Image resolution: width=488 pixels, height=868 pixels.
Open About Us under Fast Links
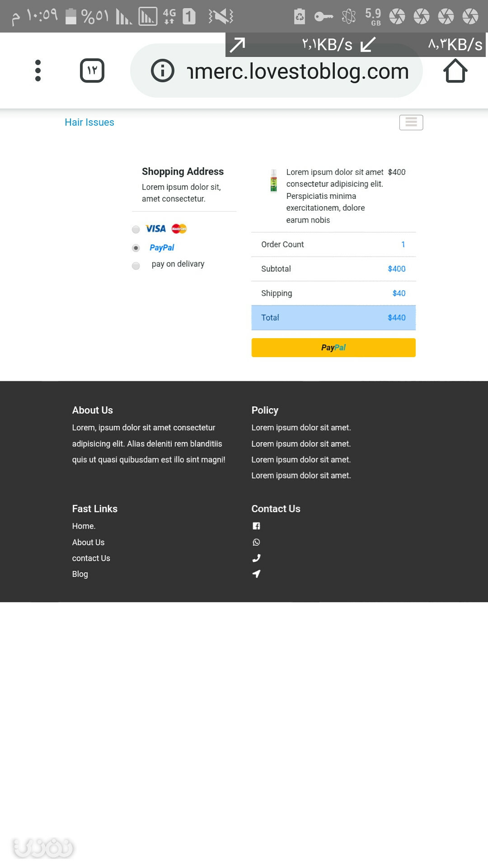coord(88,542)
